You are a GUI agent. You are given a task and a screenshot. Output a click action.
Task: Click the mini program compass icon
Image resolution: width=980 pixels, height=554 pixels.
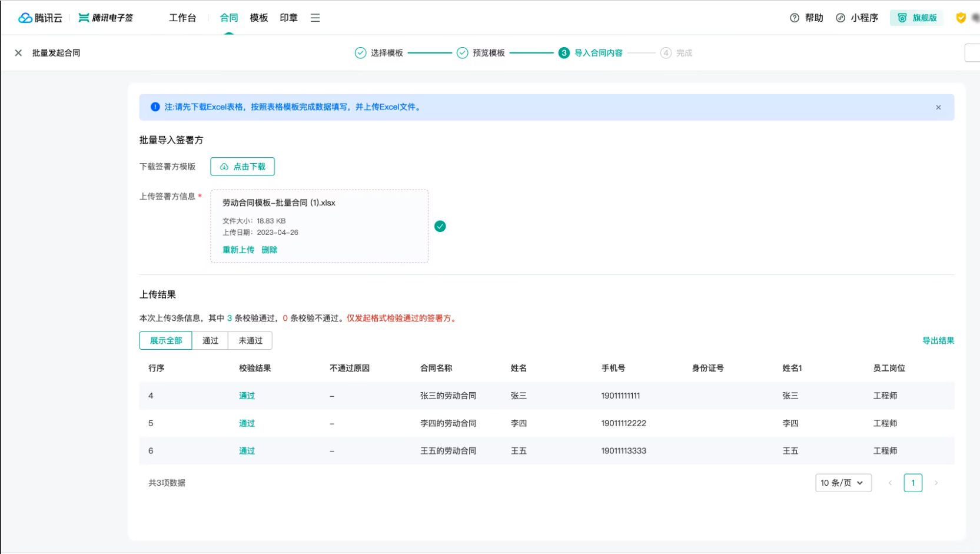click(841, 18)
